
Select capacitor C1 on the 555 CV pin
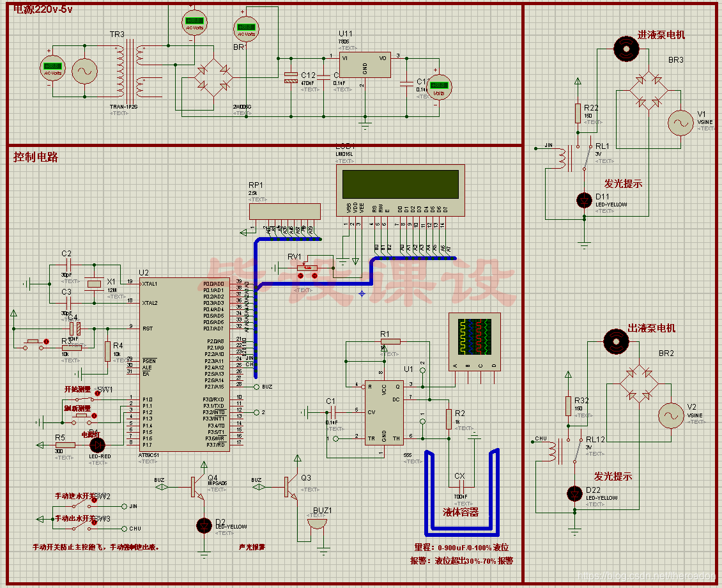pyautogui.click(x=332, y=412)
